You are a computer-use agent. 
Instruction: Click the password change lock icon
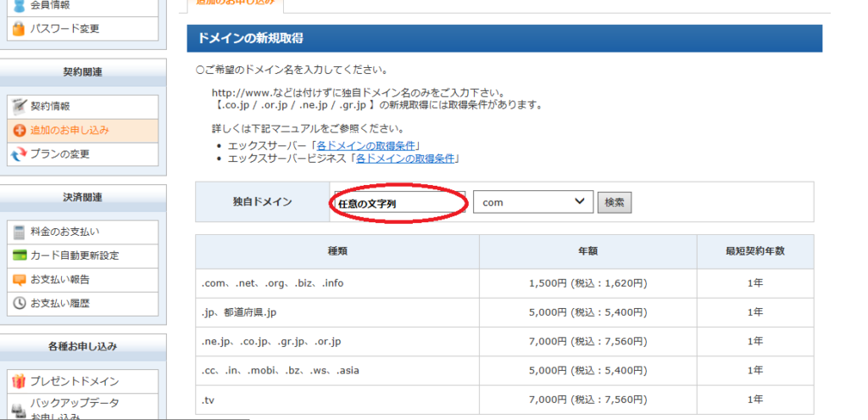19,29
